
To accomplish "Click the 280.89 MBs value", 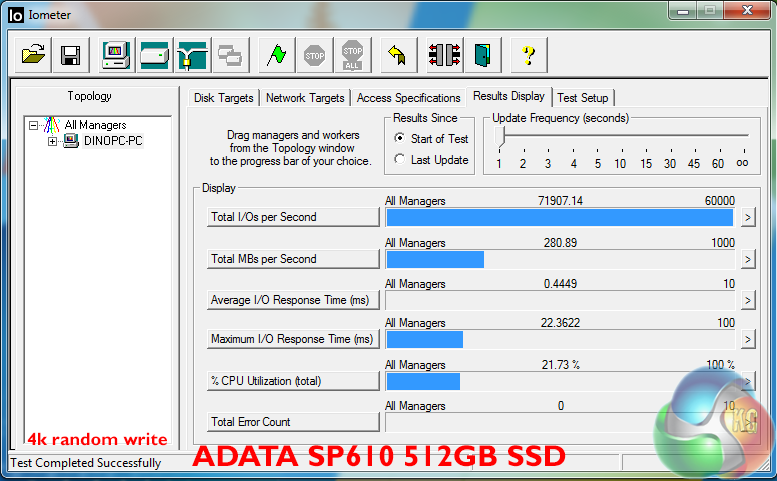I will (560, 243).
